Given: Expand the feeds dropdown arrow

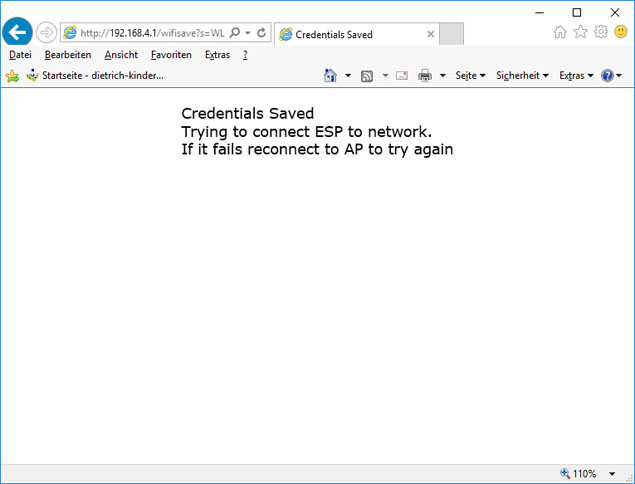Looking at the screenshot, I should (x=385, y=75).
